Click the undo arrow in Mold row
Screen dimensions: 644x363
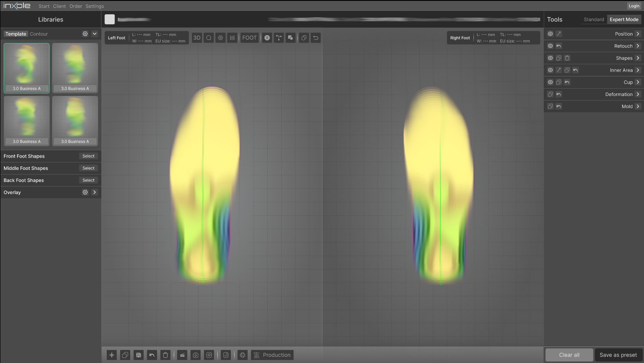pos(559,106)
